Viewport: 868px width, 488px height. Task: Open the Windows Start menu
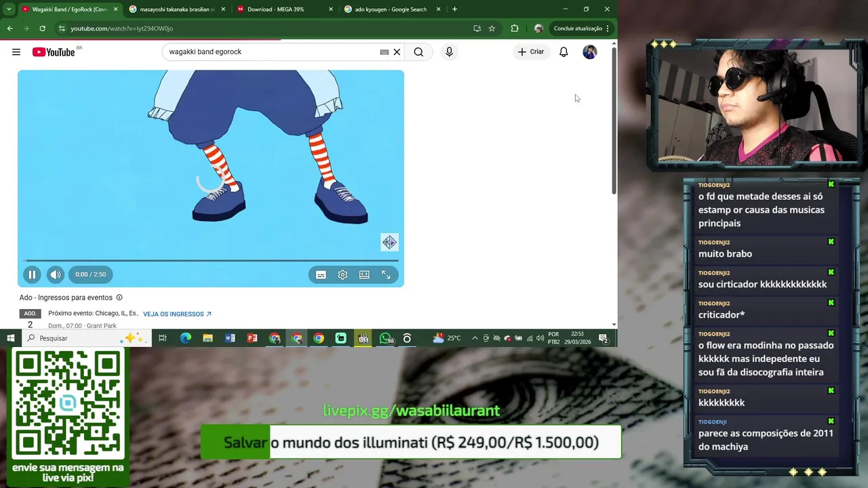pos(11,338)
